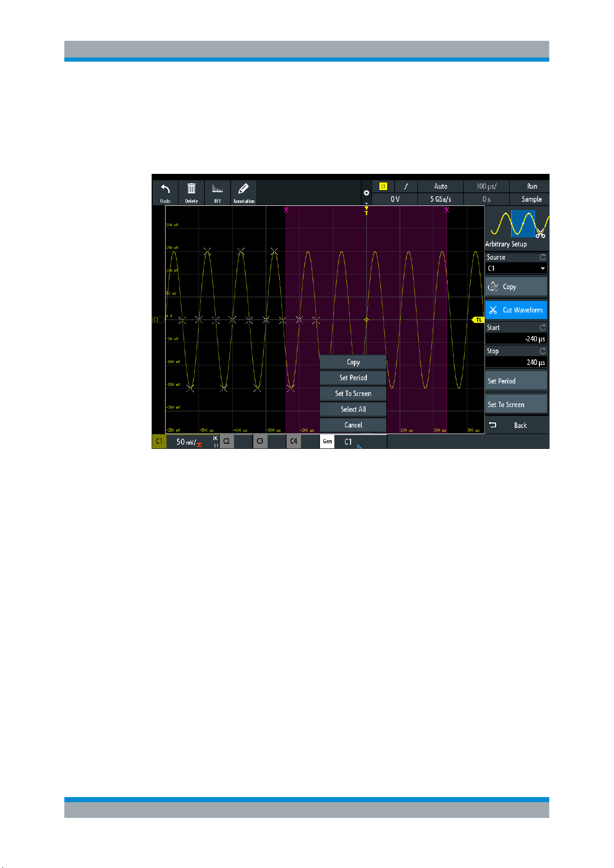Screen dimensions: 614x868
Task: Click the 0 V trigger level value
Action: (395, 199)
